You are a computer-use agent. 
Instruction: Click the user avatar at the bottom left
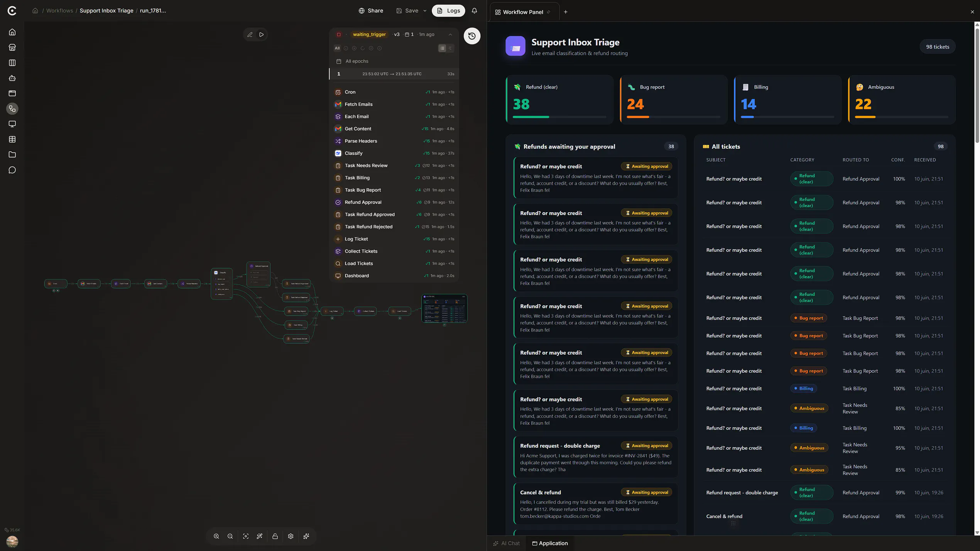pyautogui.click(x=12, y=541)
